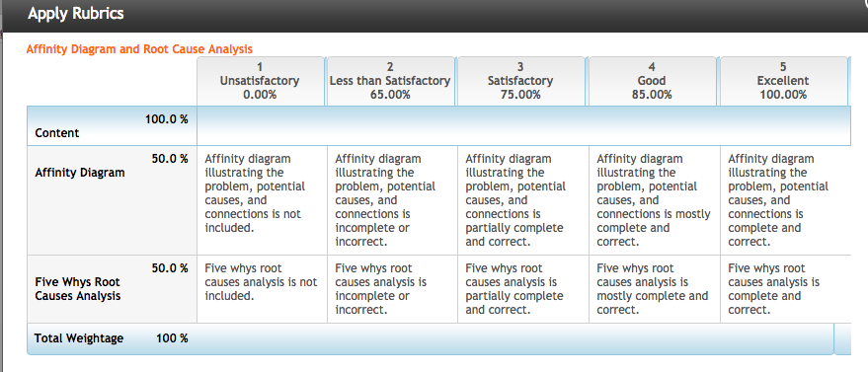This screenshot has width=868, height=372.
Task: Select the 3 Satisfactory 75.00% column header
Action: coord(520,81)
